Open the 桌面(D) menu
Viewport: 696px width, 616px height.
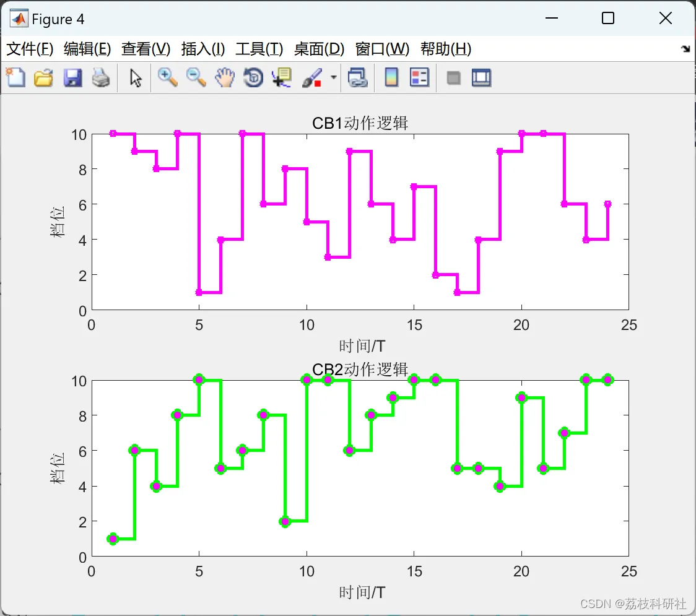pyautogui.click(x=319, y=49)
